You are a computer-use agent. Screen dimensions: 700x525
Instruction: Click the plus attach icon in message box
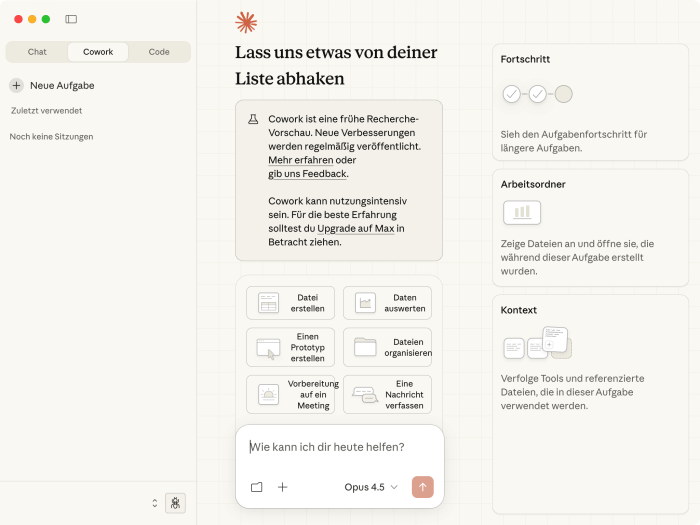coord(283,487)
